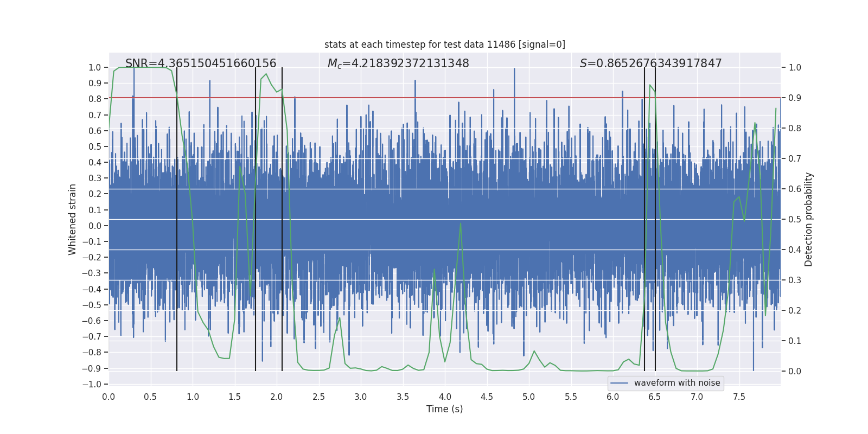Click the S=0.8652676343917847 annotation

650,63
